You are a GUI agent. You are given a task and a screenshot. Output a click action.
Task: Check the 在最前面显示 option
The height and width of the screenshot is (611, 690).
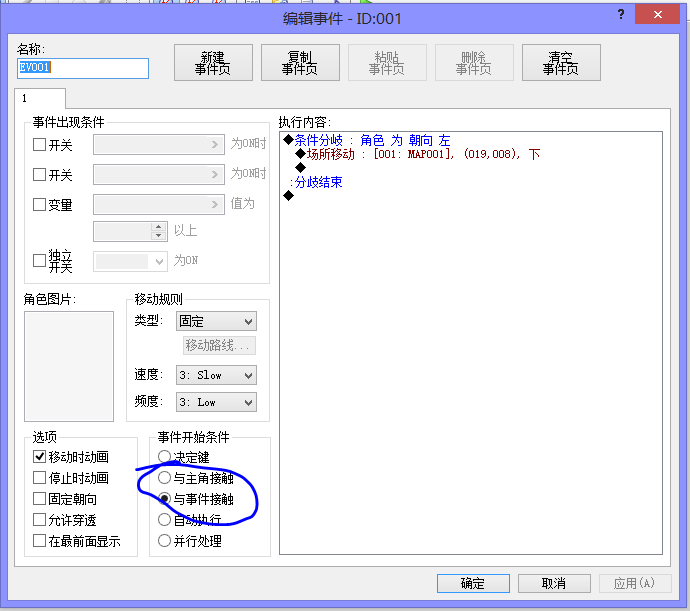pyautogui.click(x=40, y=541)
